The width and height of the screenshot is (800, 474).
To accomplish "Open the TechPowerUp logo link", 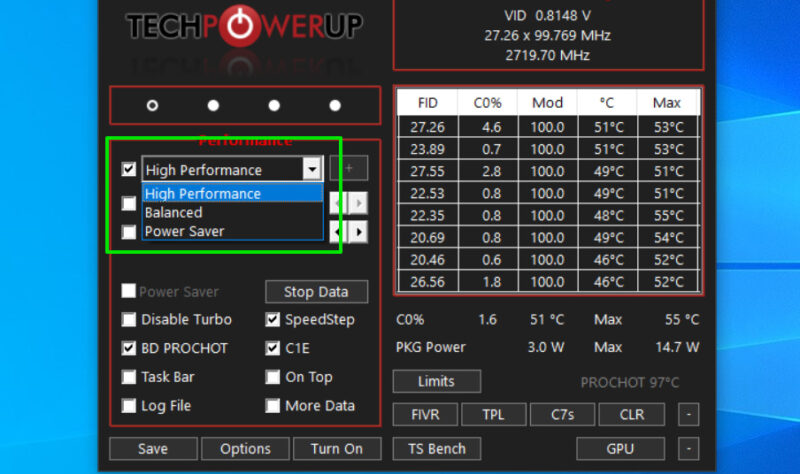I will pos(244,27).
